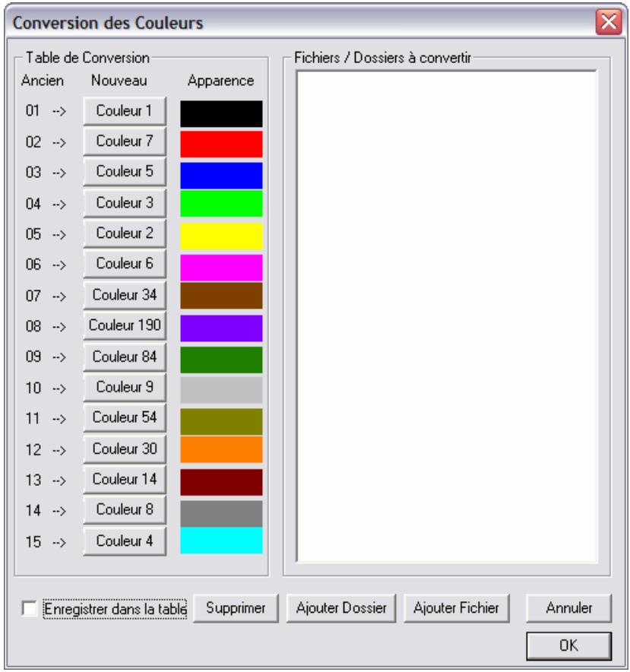Choose the Couleur 30 button
The image size is (630, 672).
(125, 449)
